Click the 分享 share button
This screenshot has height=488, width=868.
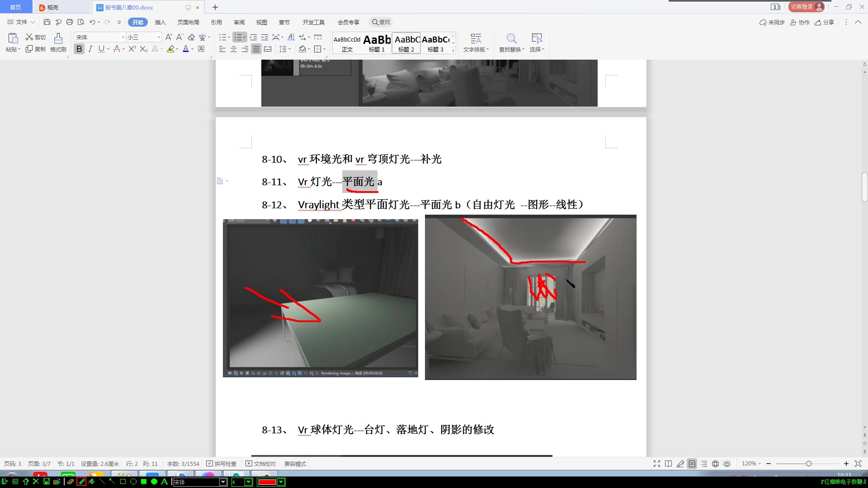coord(824,22)
